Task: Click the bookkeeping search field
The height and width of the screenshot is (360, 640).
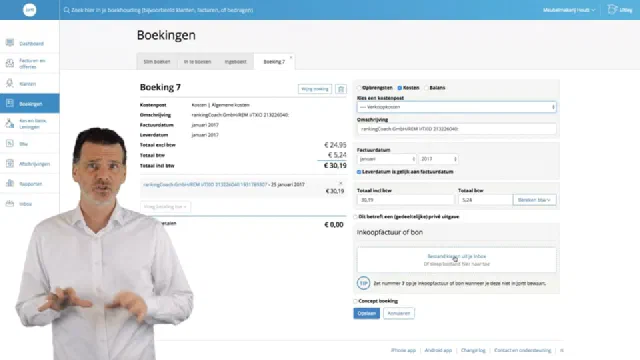Action: tap(162, 10)
